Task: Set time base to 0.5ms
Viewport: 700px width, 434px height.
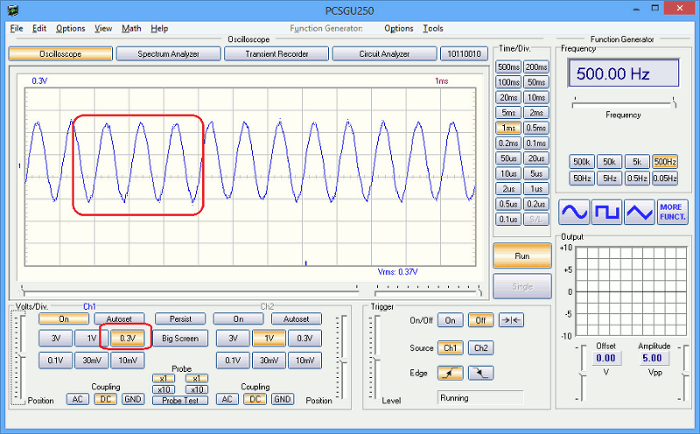Action: (536, 128)
